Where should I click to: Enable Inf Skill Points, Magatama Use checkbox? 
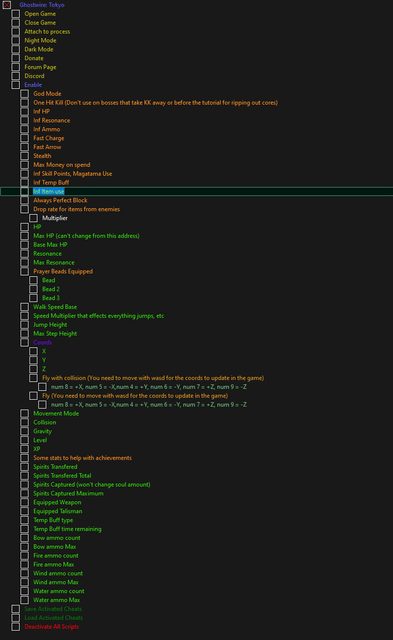[x=24, y=173]
